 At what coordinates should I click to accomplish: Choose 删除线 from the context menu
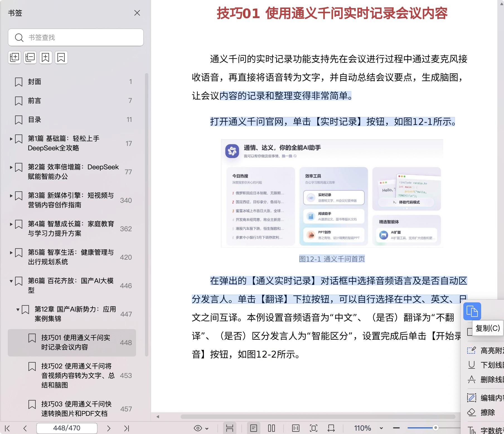(x=486, y=379)
